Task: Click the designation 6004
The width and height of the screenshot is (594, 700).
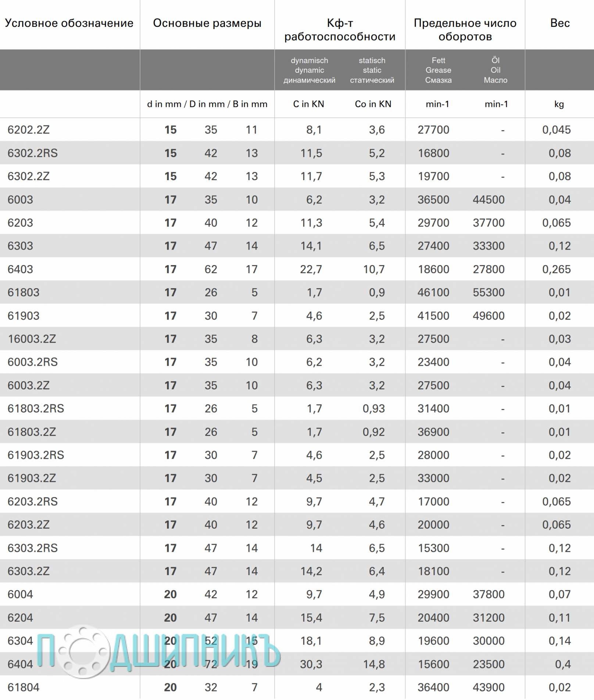Action: pyautogui.click(x=20, y=594)
